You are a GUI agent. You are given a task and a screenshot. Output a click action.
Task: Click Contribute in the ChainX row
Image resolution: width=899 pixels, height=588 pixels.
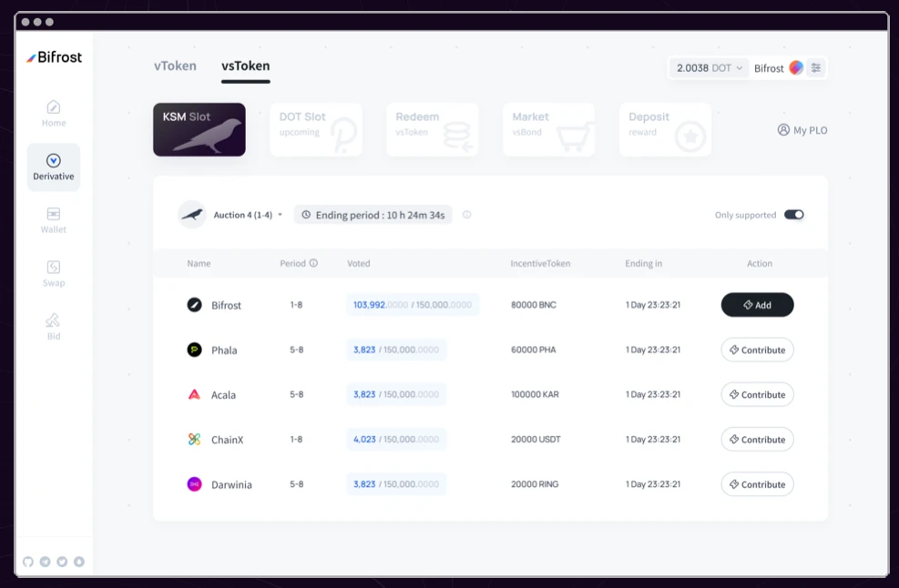point(758,439)
